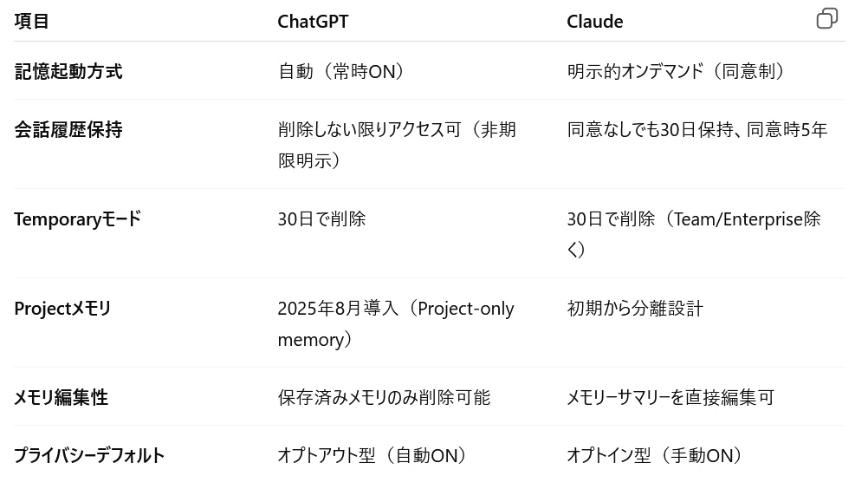Viewport: 868px width, 489px height.
Task: Click the 会話履歴保持 row label
Action: (68, 129)
